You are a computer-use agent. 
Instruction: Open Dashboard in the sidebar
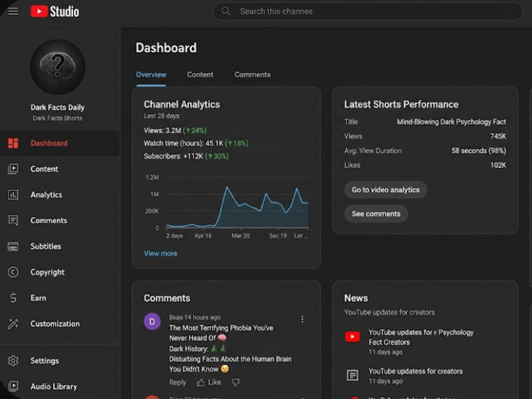[60, 143]
